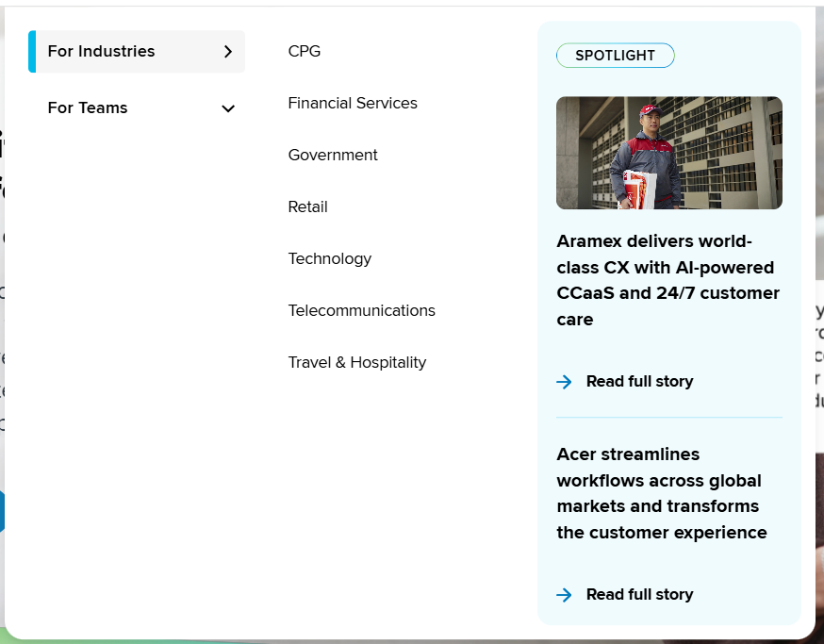This screenshot has width=824, height=644.
Task: Click the Travel & Hospitality link
Action: tap(357, 362)
